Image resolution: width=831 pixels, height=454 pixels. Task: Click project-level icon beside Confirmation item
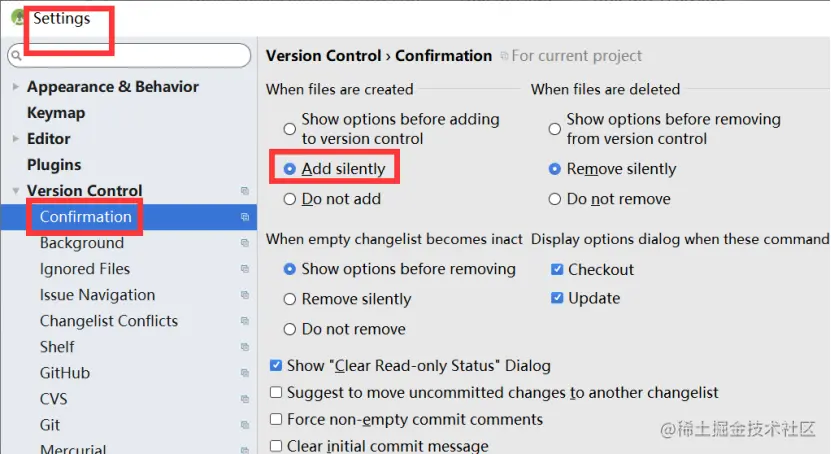point(245,217)
